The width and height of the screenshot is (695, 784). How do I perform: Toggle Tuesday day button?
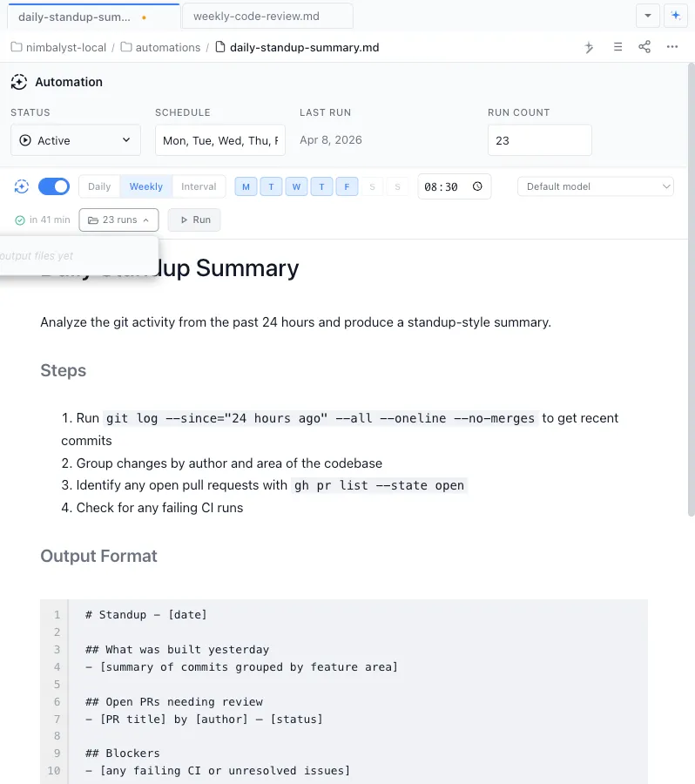(271, 187)
